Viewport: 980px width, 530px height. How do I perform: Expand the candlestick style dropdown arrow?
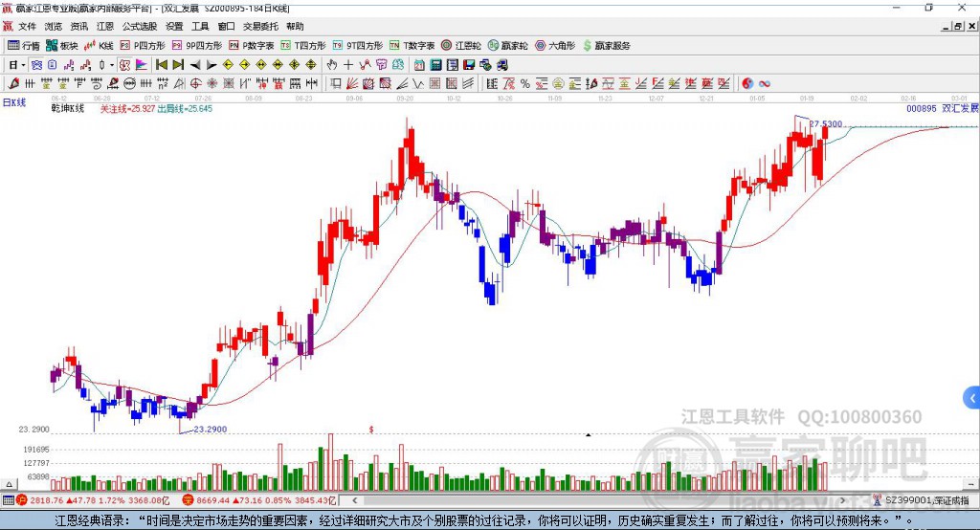click(112, 65)
